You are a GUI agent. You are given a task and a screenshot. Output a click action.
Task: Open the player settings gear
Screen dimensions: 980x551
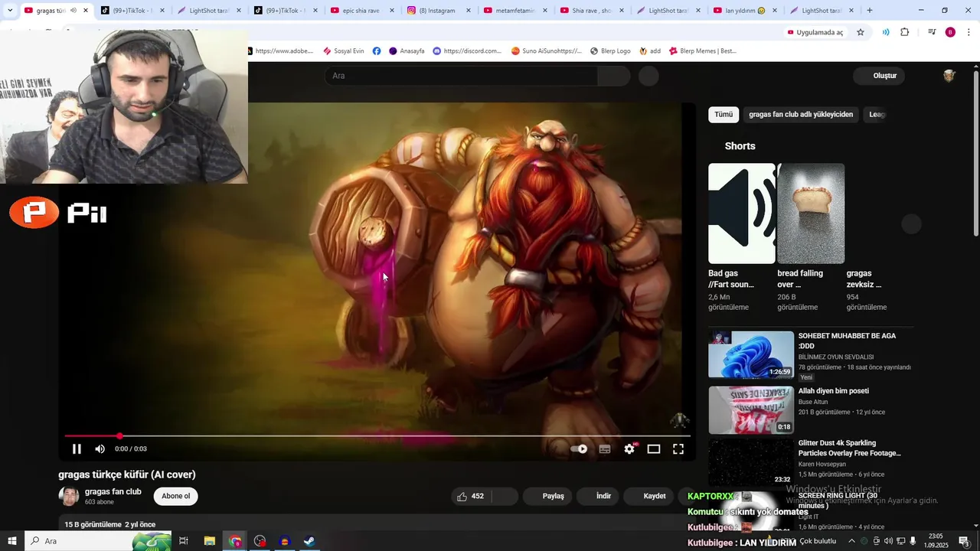click(x=629, y=449)
